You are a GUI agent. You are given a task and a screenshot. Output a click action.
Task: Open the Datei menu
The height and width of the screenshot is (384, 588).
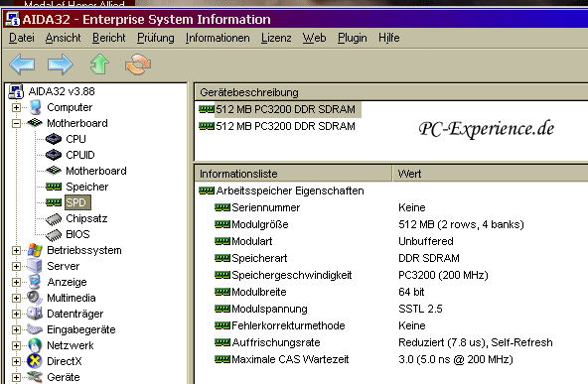click(22, 38)
